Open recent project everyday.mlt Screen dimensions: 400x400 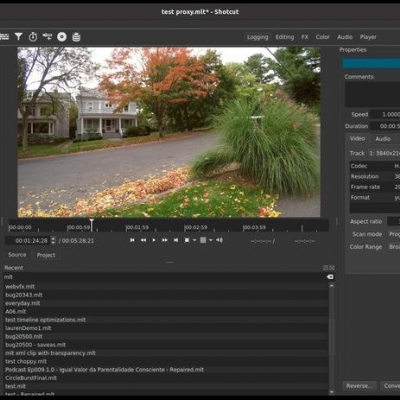(166, 303)
